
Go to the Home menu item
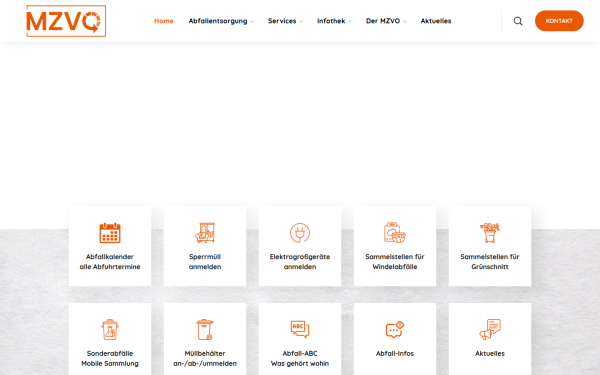[x=164, y=21]
